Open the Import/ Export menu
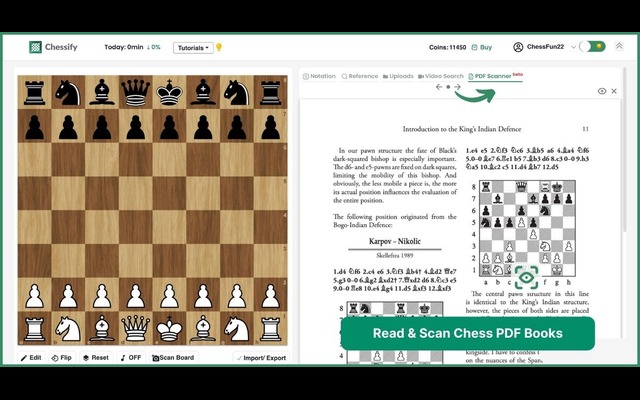 [x=261, y=358]
